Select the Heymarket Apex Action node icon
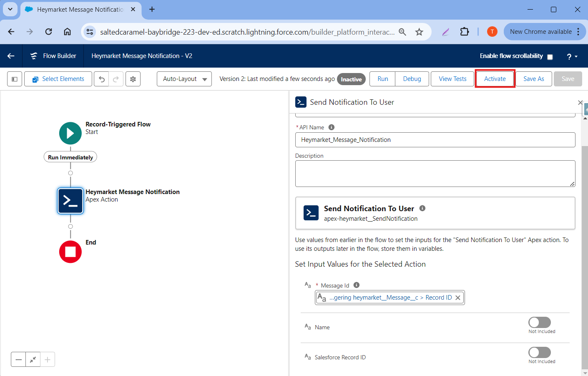Viewport: 588px width, 376px height. click(x=70, y=201)
